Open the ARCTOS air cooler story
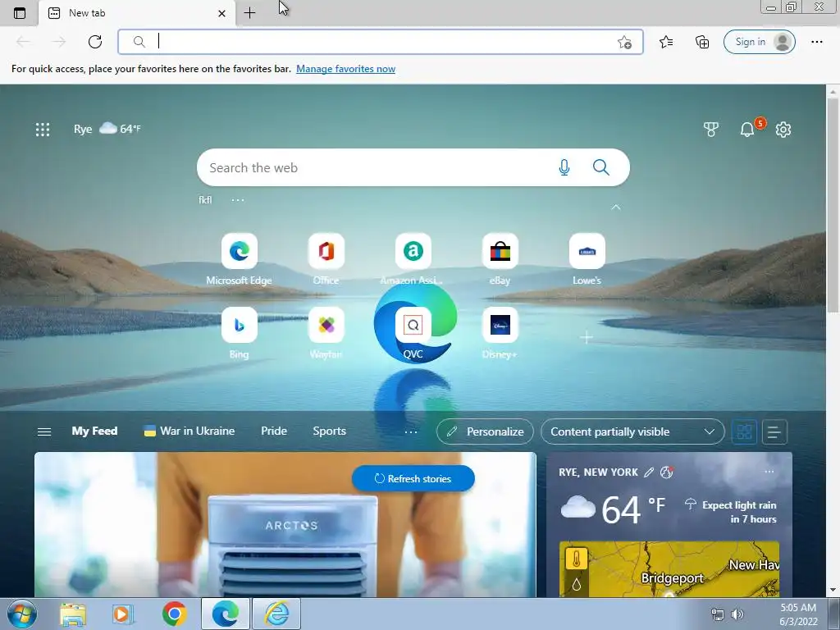The width and height of the screenshot is (840, 630). 285,524
